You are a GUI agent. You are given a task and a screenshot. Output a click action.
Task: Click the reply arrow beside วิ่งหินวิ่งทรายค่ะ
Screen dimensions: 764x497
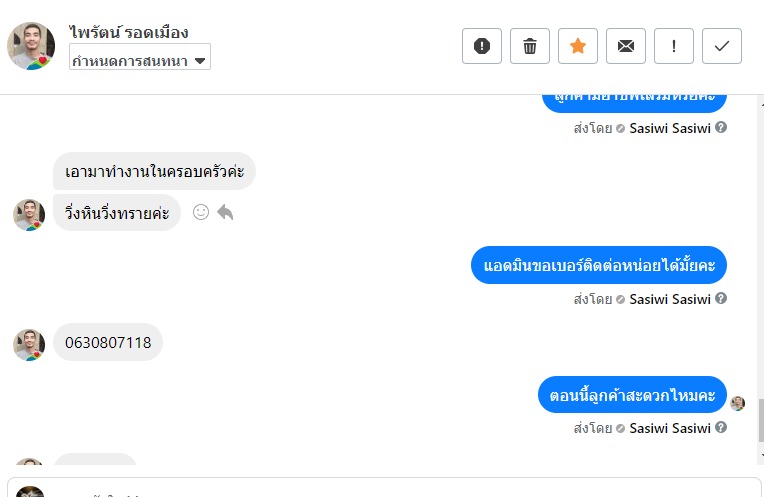[226, 212]
